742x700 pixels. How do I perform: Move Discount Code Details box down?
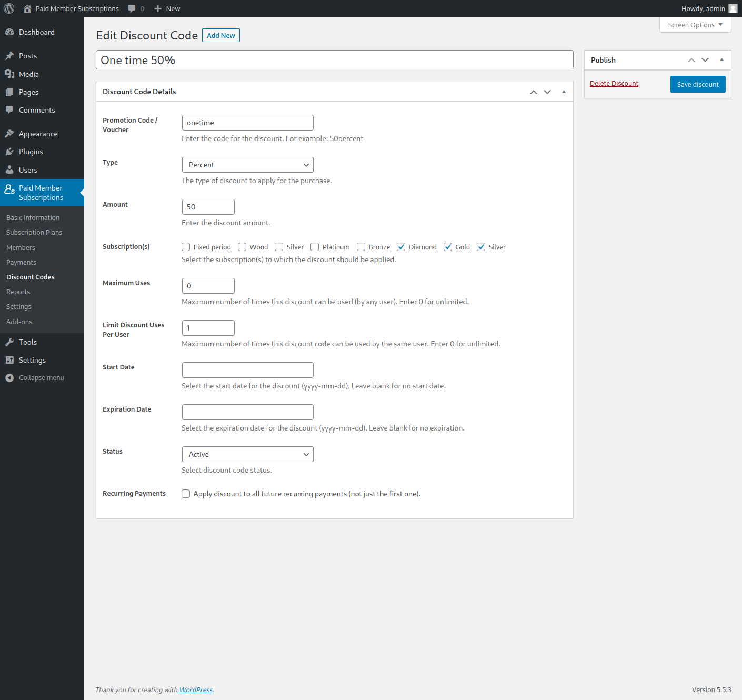547,92
